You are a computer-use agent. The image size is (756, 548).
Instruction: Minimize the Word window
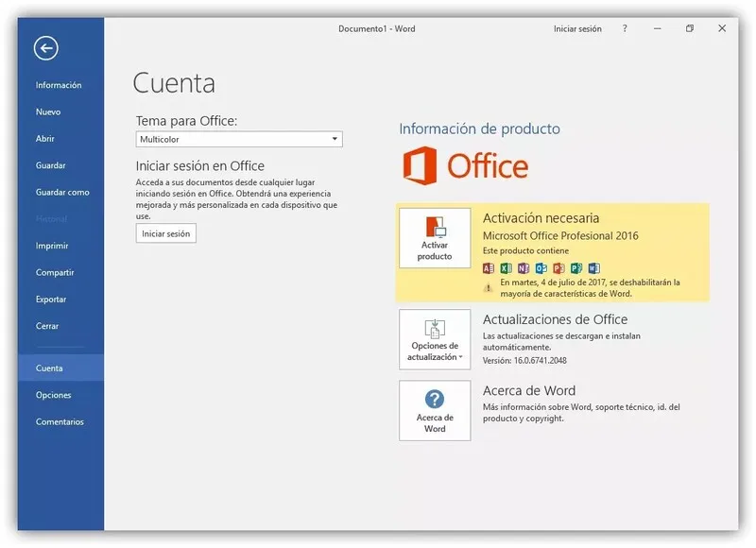click(657, 28)
